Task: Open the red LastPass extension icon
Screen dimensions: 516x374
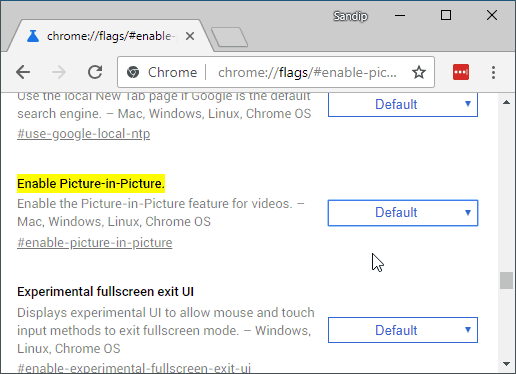Action: (461, 72)
